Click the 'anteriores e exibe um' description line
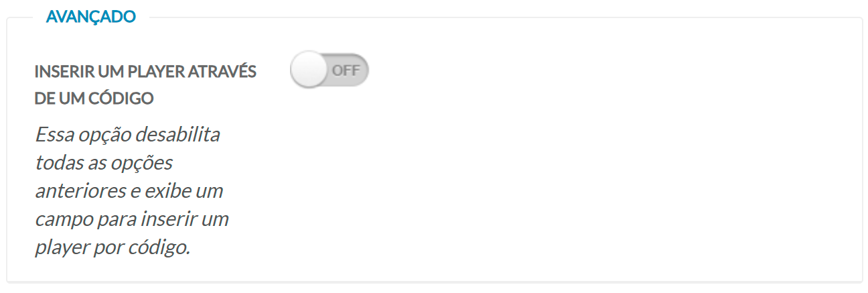This screenshot has width=868, height=293. click(x=129, y=190)
